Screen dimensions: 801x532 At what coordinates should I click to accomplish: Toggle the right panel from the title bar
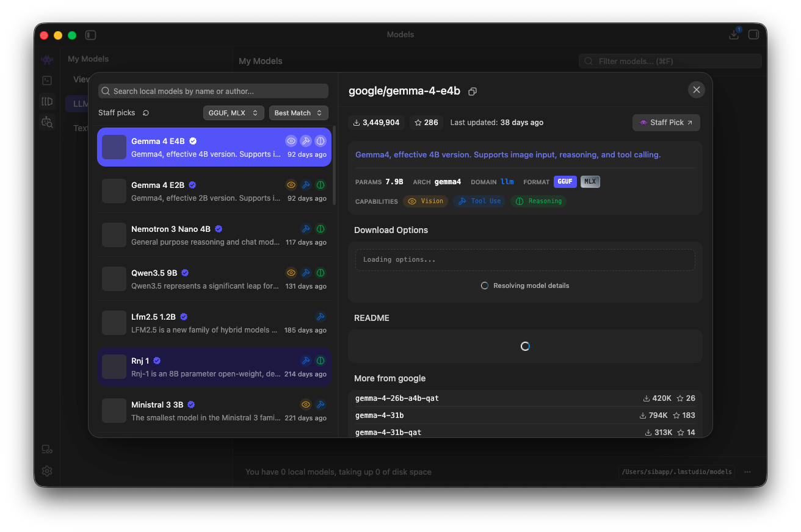click(x=753, y=35)
